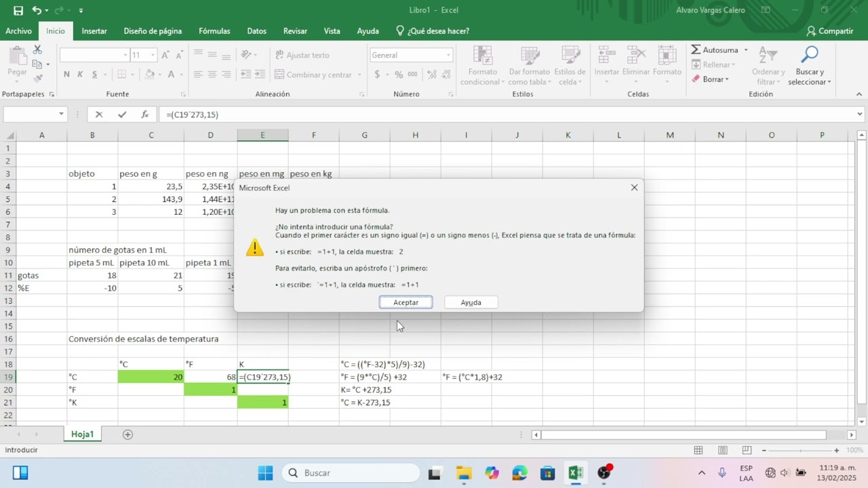Toggle bold N formatting
This screenshot has width=868, height=488.
pos(66,75)
